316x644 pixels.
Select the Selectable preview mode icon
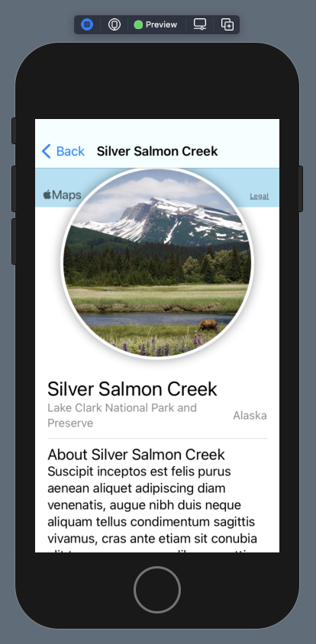[x=114, y=24]
